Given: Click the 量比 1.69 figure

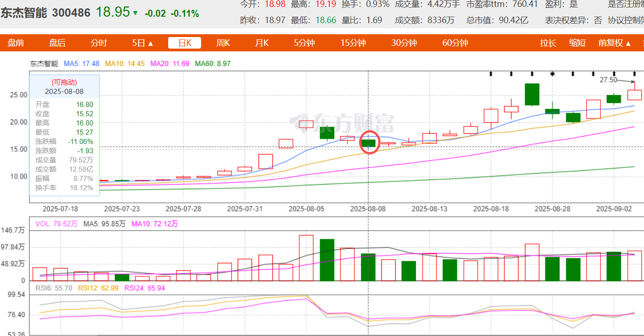Looking at the screenshot, I should 362,20.
